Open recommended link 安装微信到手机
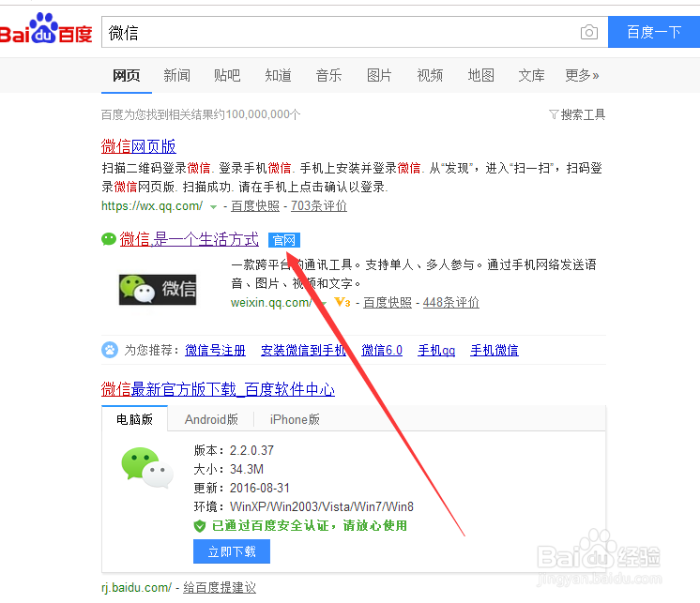700x603 pixels. pyautogui.click(x=303, y=350)
